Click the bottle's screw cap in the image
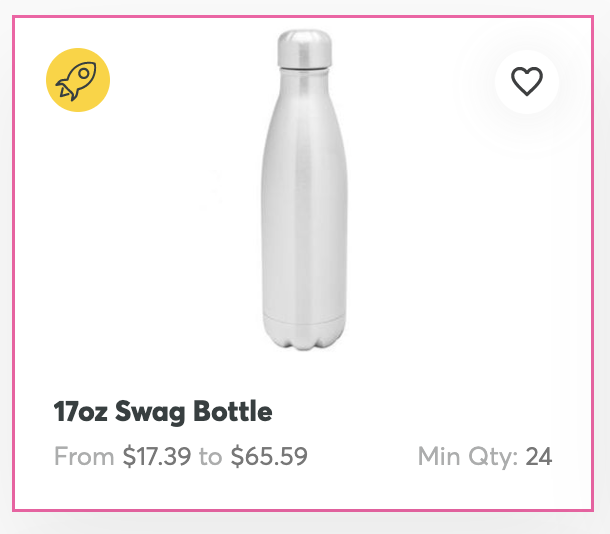The width and height of the screenshot is (610, 534). click(304, 47)
